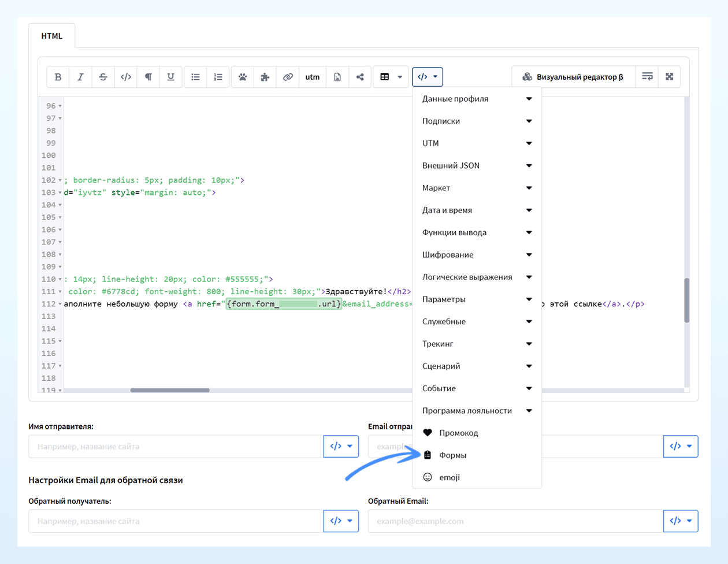Click the puzzle piece icon
Screen dimensions: 728x564
[265, 77]
